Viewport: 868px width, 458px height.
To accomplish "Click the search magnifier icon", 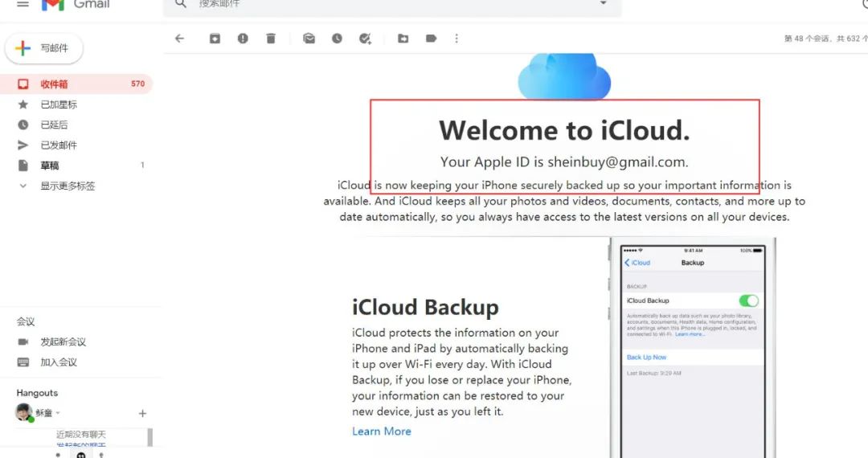I will tap(181, 3).
